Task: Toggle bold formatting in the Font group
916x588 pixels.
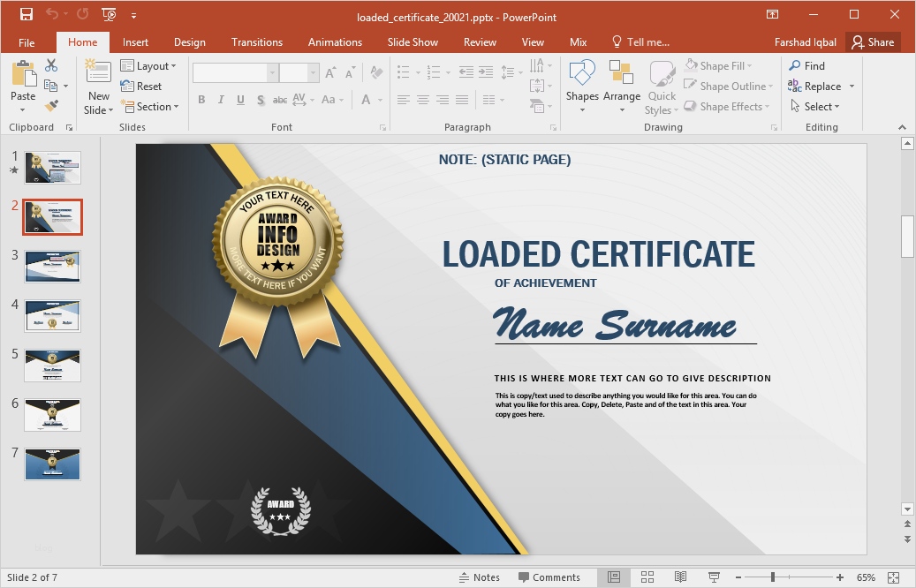Action: (201, 100)
